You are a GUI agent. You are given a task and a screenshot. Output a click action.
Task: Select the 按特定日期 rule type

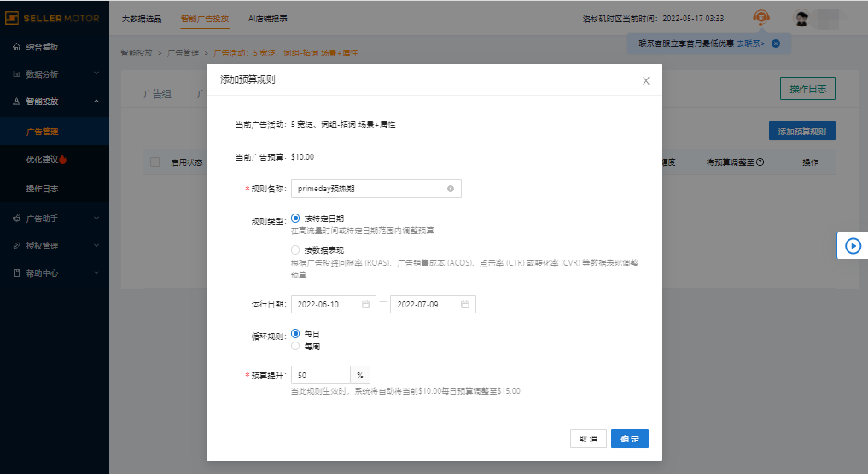(295, 218)
